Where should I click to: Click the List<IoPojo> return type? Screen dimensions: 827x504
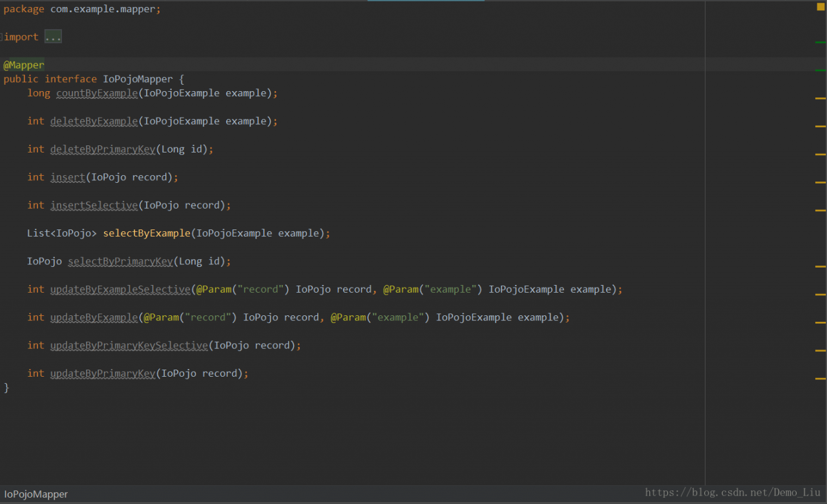pyautogui.click(x=62, y=233)
